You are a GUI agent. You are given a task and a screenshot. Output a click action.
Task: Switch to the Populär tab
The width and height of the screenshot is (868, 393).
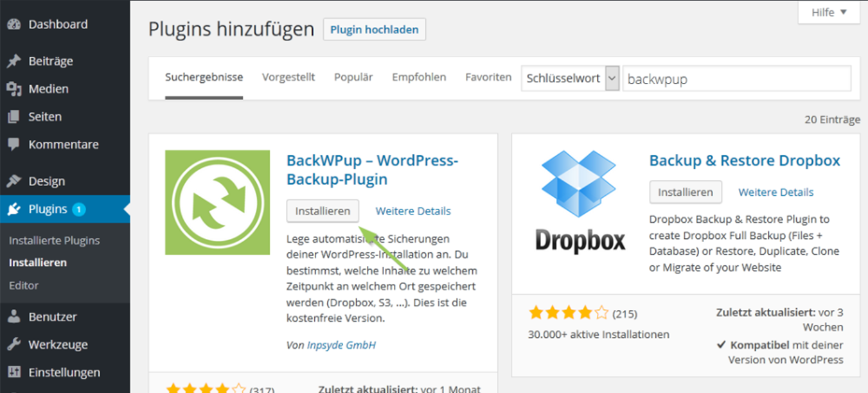coord(353,77)
